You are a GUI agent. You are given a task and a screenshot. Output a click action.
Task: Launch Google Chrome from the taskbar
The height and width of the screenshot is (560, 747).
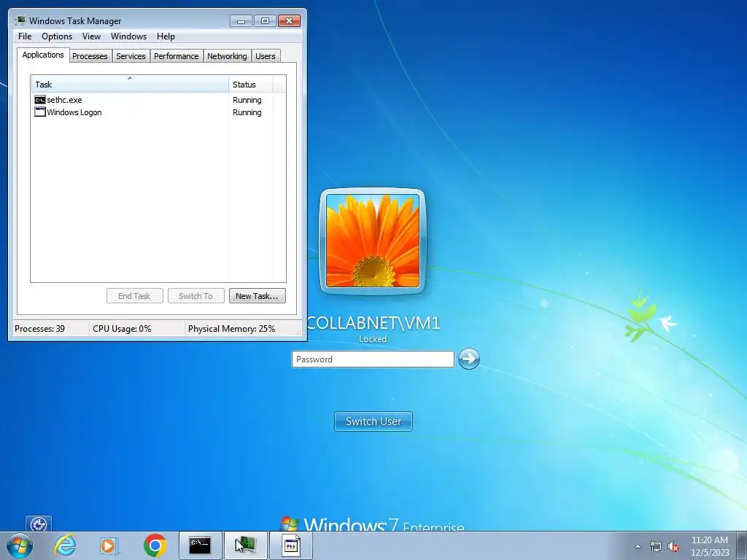pos(155,545)
